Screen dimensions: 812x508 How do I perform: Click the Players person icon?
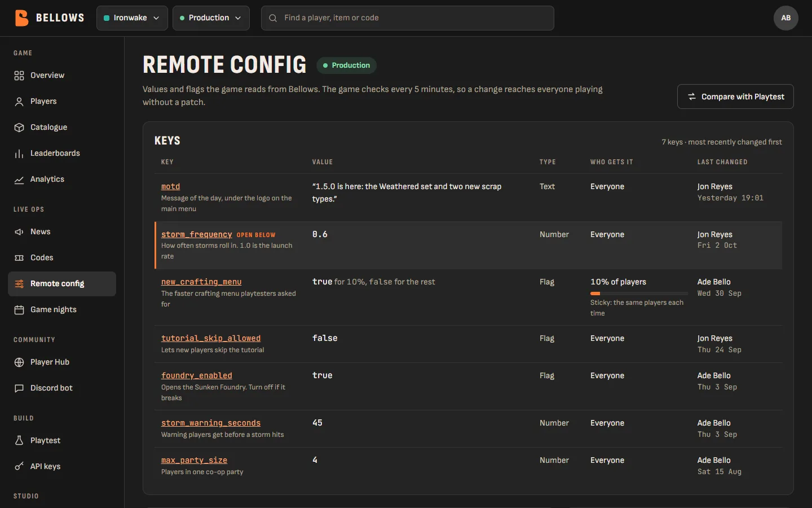(19, 102)
